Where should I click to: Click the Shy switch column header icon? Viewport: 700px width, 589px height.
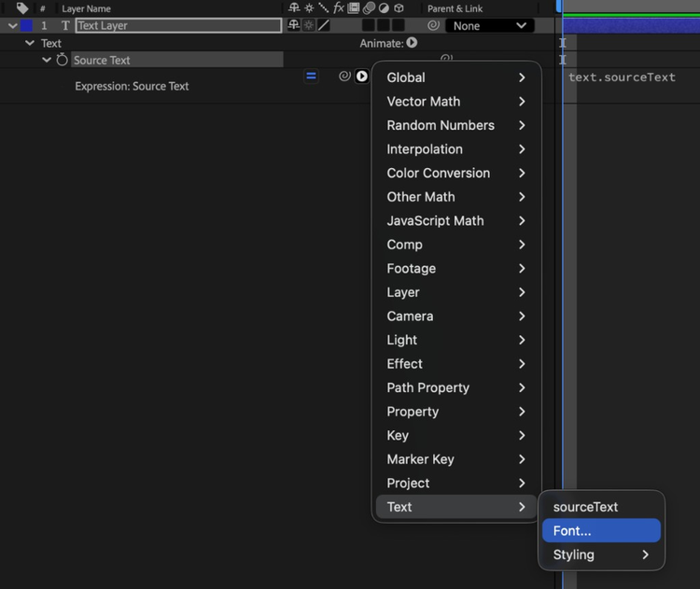[294, 7]
